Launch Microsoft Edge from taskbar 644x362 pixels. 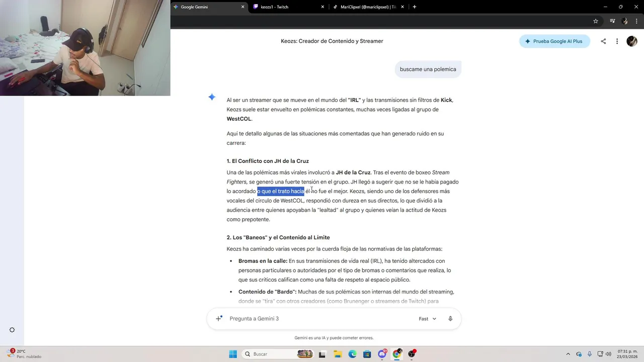pyautogui.click(x=352, y=354)
